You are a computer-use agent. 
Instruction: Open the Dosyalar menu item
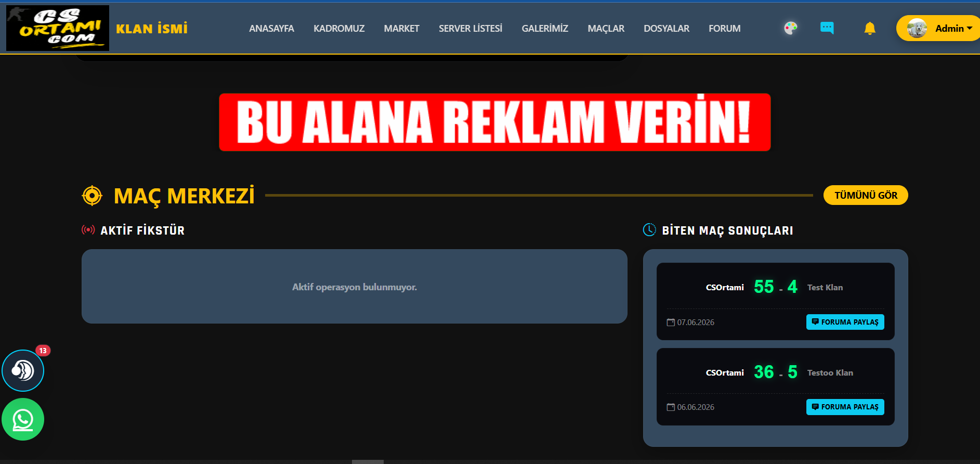coord(667,29)
